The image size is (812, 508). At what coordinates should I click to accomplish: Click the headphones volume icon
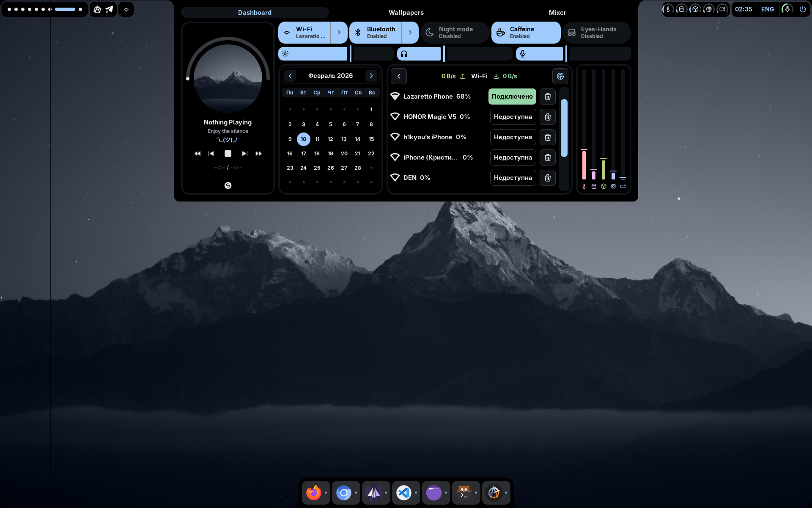tap(404, 54)
